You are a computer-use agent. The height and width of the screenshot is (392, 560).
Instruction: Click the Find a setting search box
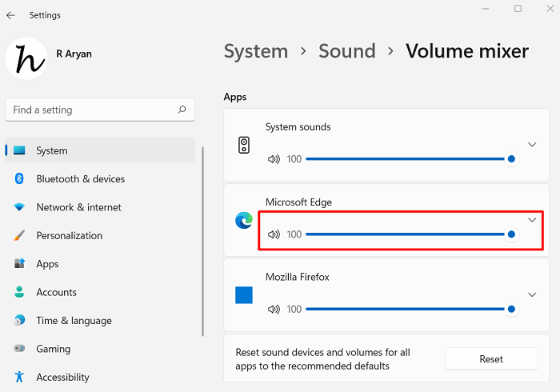[100, 110]
